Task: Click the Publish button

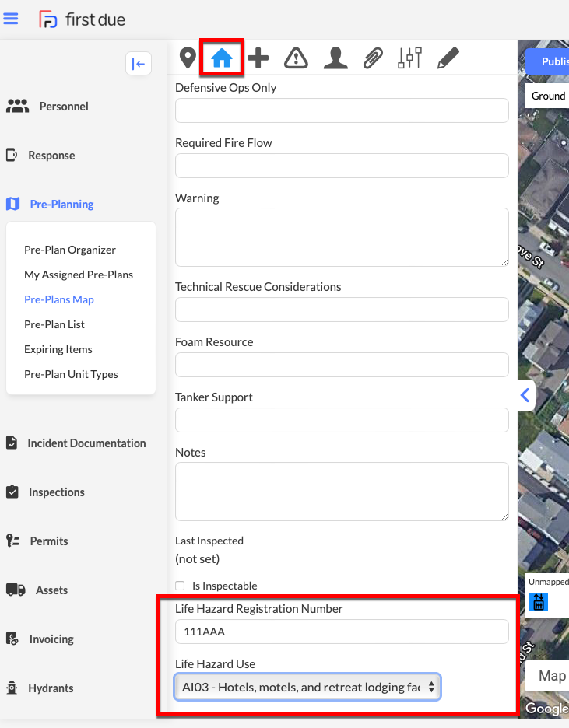Action: click(548, 61)
